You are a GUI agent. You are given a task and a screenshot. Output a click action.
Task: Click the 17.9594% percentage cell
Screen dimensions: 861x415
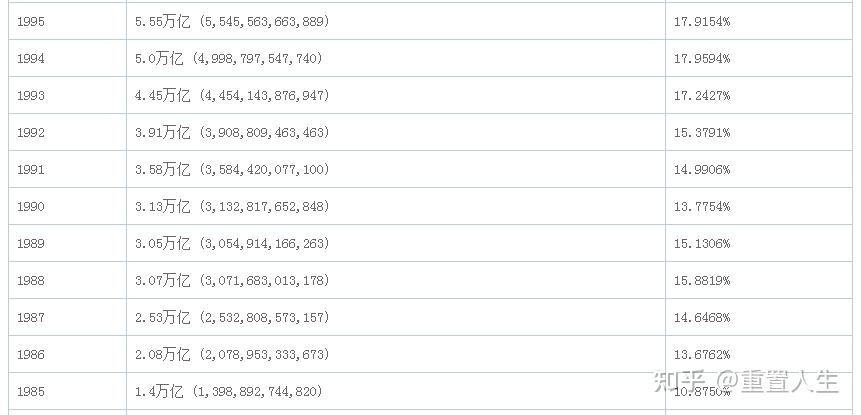click(702, 58)
